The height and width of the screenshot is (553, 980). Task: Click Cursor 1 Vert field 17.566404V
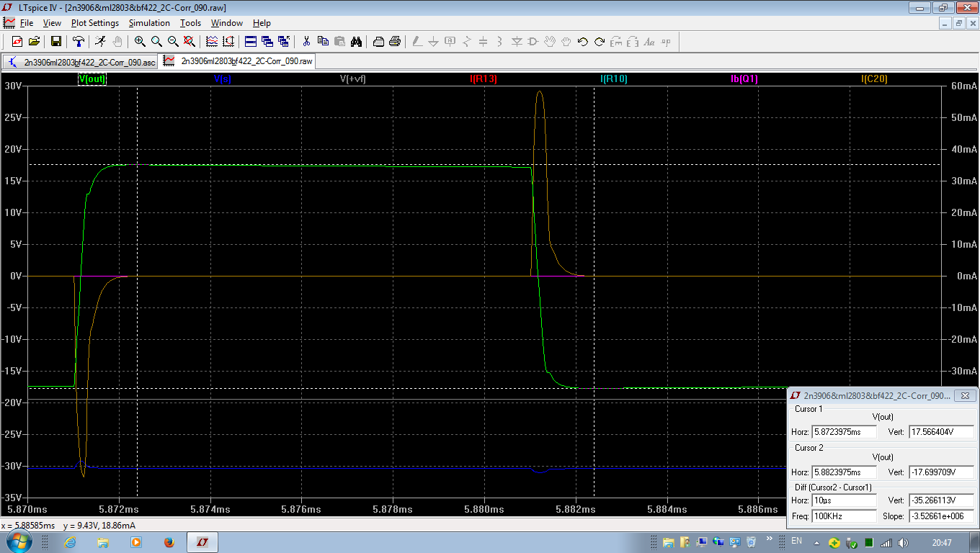pyautogui.click(x=941, y=432)
